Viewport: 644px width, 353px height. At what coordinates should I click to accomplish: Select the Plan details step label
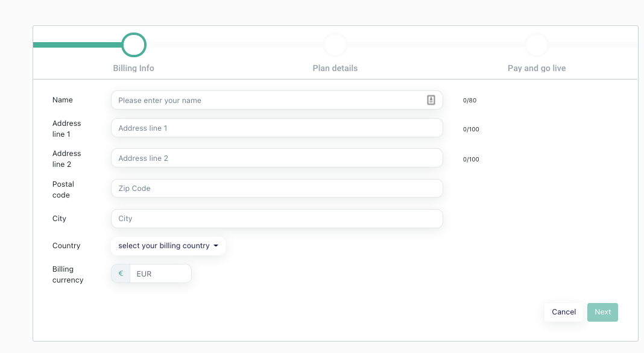tap(335, 68)
